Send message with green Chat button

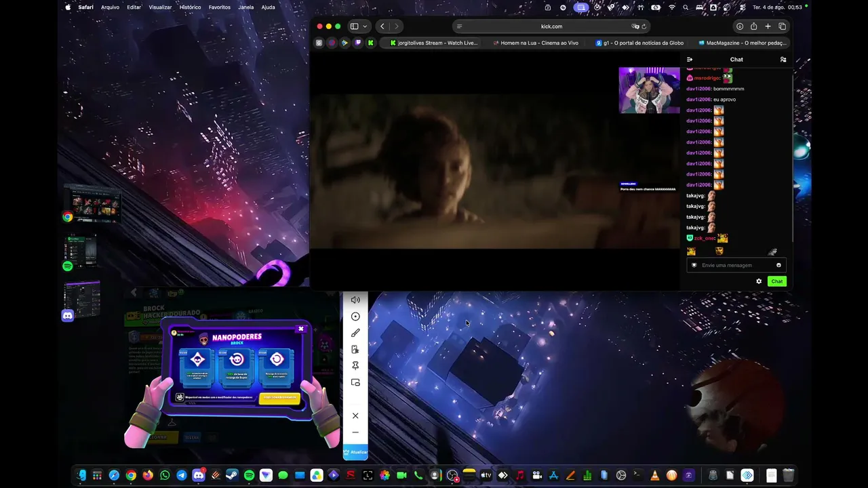tap(777, 281)
